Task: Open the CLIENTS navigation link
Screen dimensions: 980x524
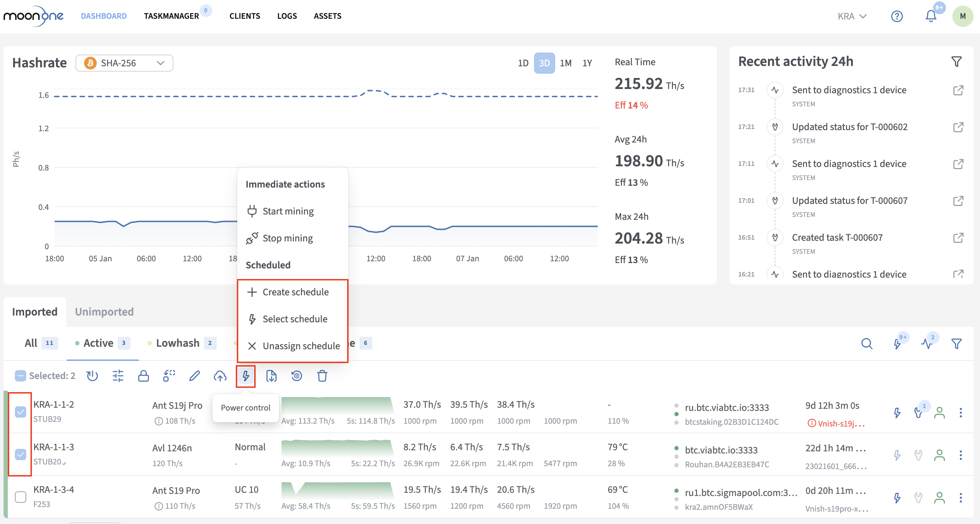Action: [x=245, y=16]
